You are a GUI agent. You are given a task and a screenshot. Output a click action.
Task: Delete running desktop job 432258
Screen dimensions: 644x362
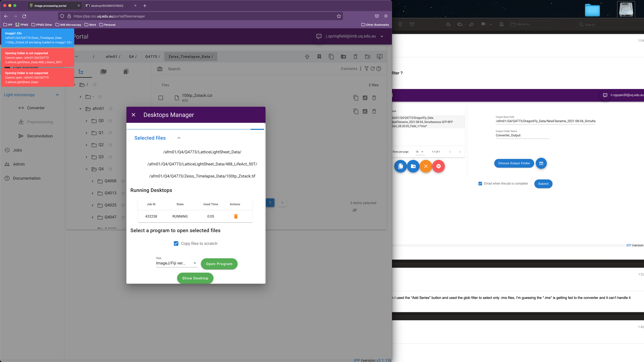(235, 216)
